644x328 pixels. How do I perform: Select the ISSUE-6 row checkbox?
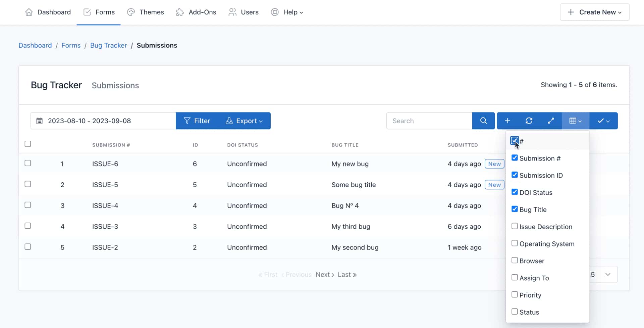[x=28, y=163]
